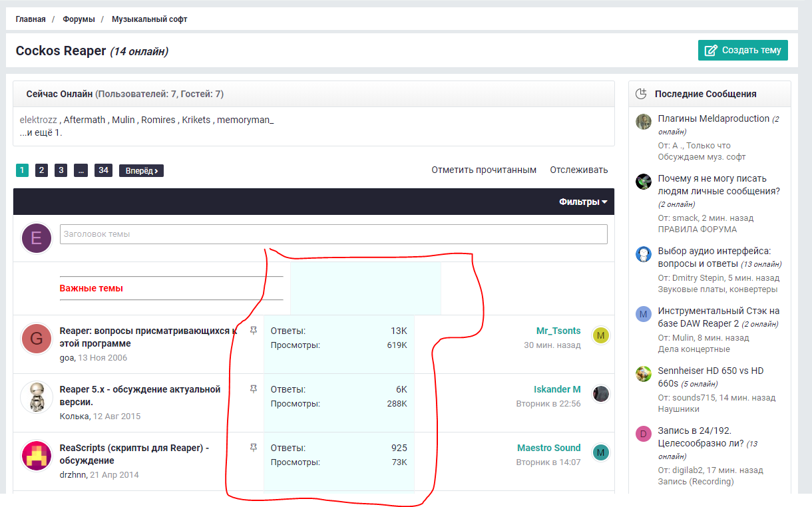Click online user elektrozz

click(39, 120)
